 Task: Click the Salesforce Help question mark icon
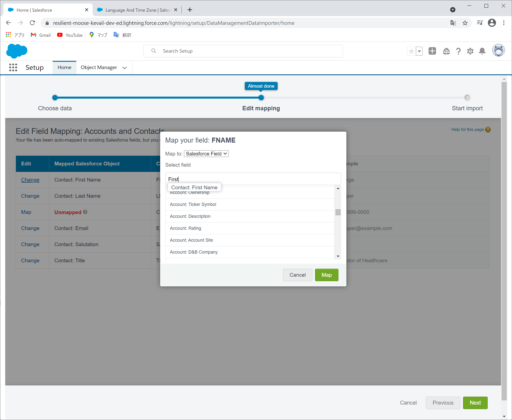coord(458,51)
